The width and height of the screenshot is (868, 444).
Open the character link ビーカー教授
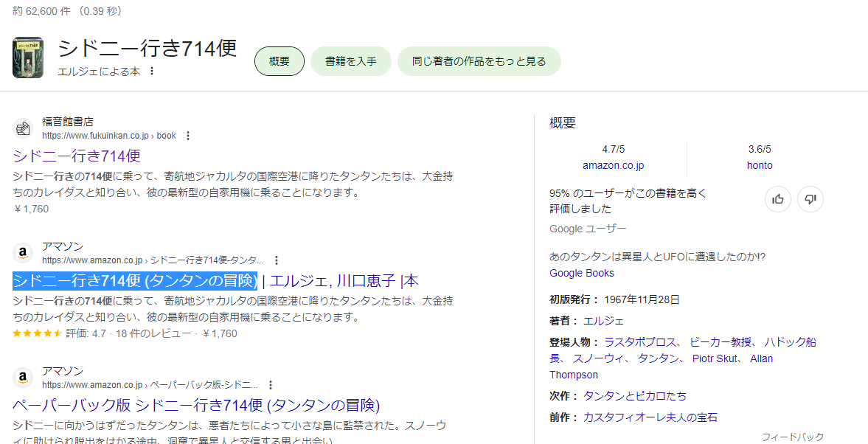tap(721, 342)
